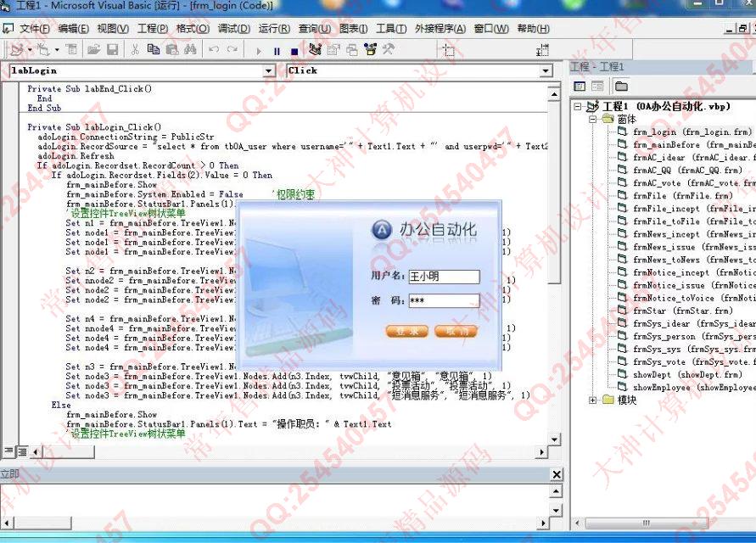Click the Start (run) triangle button
Screen dimensions: 756x543
pos(259,51)
